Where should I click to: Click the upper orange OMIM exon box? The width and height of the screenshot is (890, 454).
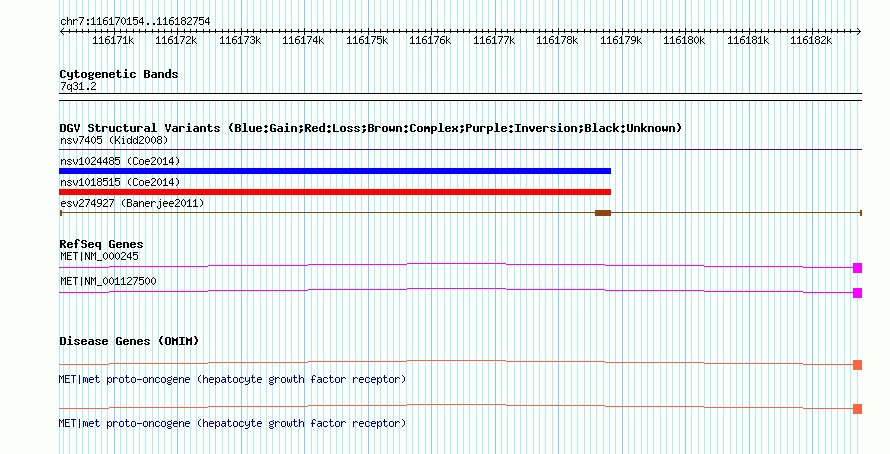tap(858, 365)
